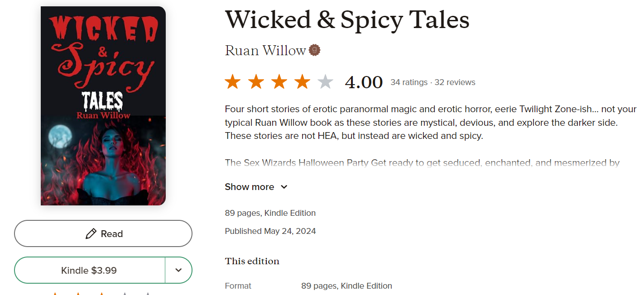Select the first orange star to rate one star
This screenshot has height=295, width=644.
click(54, 293)
